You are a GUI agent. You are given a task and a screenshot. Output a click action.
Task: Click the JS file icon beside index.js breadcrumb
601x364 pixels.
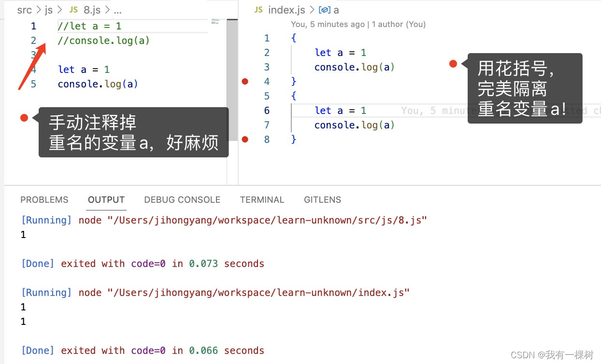click(x=258, y=10)
